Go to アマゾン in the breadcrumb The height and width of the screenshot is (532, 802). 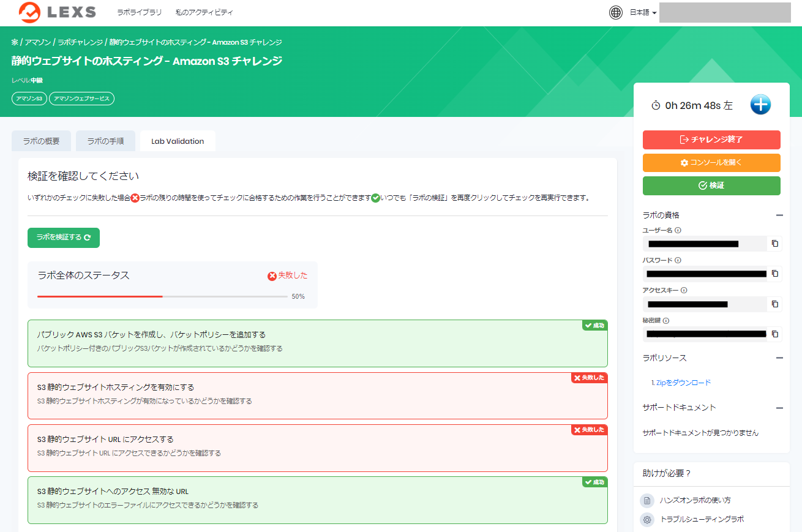coord(38,42)
